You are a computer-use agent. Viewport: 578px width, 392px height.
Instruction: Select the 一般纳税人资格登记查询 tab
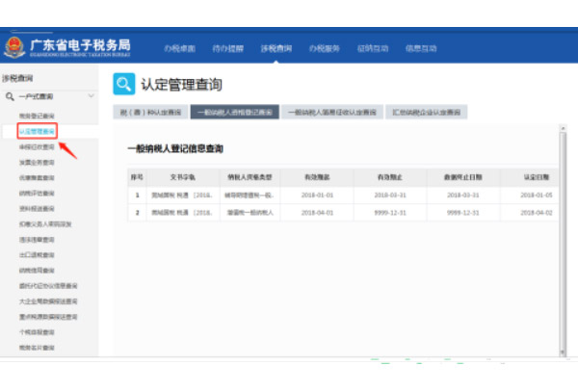tap(235, 112)
